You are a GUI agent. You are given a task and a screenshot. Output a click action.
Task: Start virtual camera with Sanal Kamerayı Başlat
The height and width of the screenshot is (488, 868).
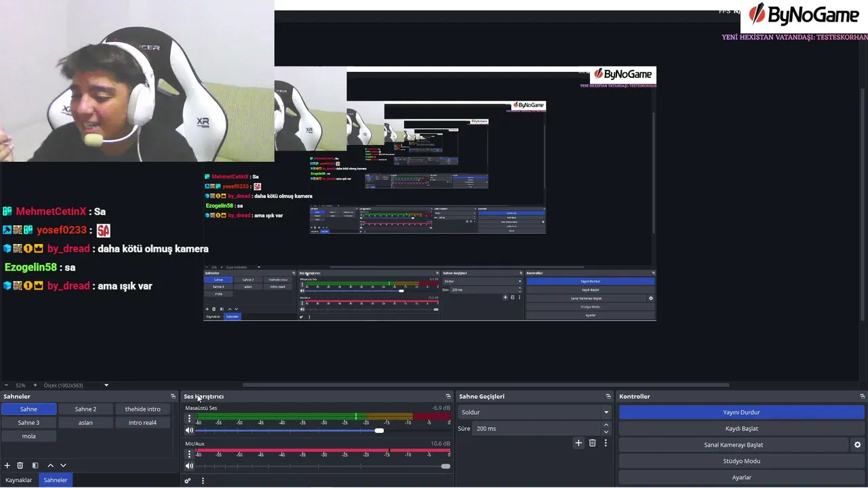(734, 445)
